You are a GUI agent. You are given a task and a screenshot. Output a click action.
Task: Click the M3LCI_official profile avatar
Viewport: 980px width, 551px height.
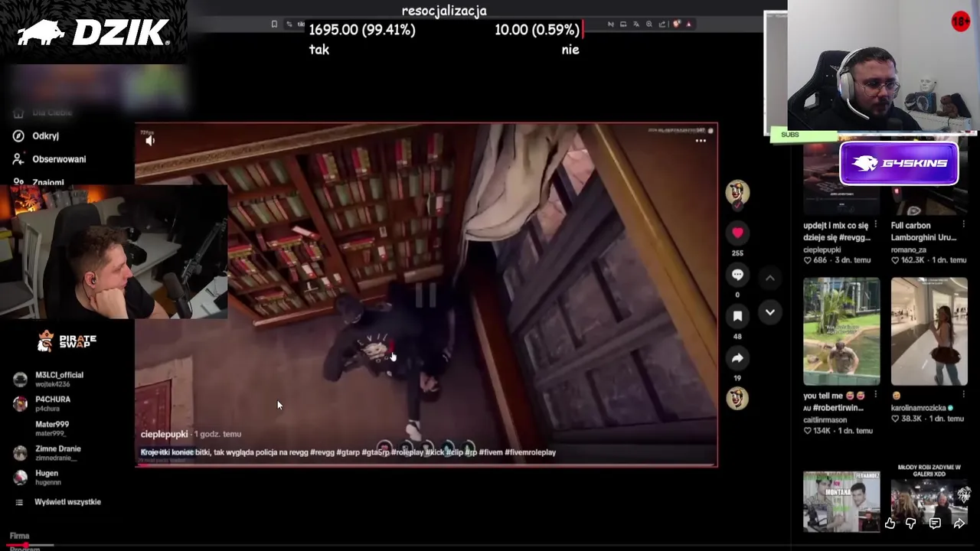pos(20,380)
